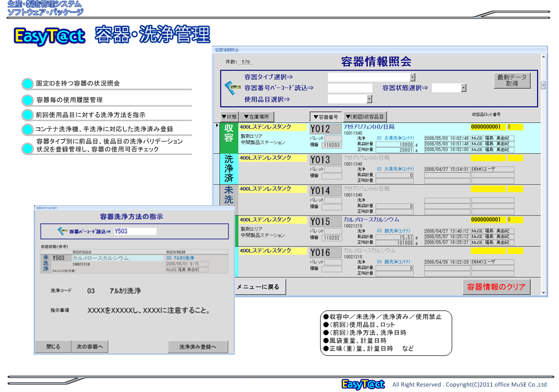This screenshot has width=559, height=392.
Task: Sort by the ▼(前回)収容品目 column header
Action: pyautogui.click(x=365, y=117)
